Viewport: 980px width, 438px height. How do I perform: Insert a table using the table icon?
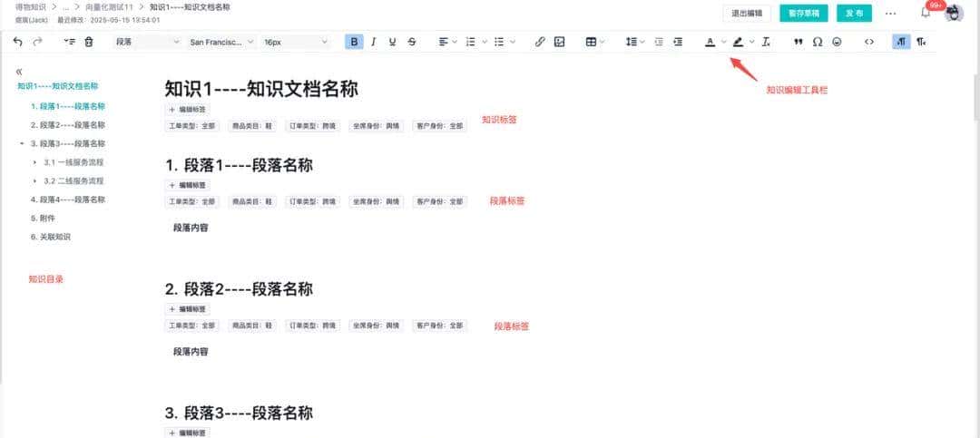coord(591,42)
